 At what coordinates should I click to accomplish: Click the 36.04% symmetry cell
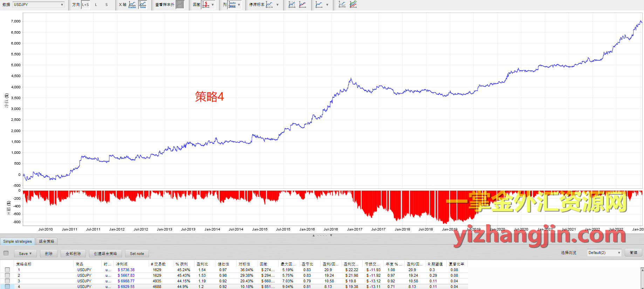pyautogui.click(x=247, y=270)
